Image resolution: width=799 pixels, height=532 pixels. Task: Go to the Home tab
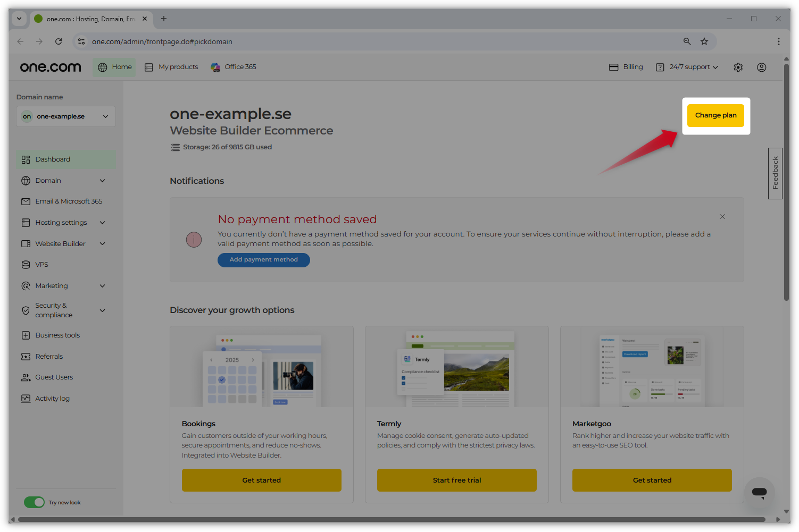[x=114, y=67]
